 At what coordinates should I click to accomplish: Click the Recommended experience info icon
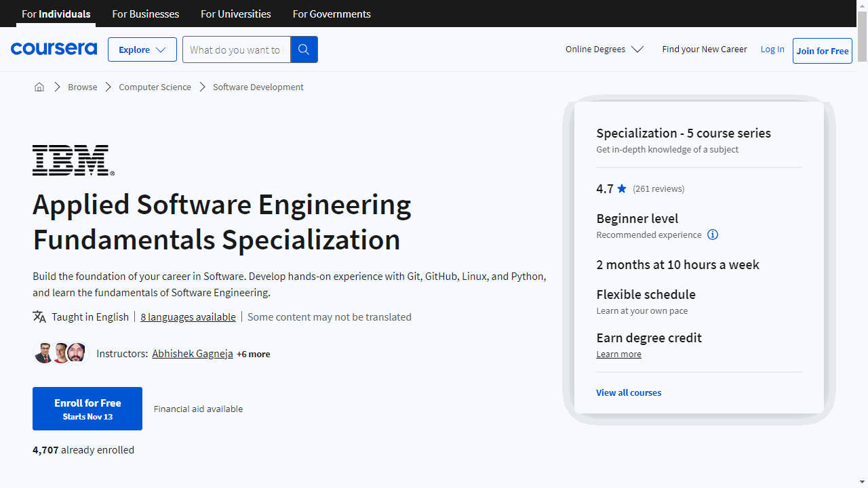tap(713, 235)
